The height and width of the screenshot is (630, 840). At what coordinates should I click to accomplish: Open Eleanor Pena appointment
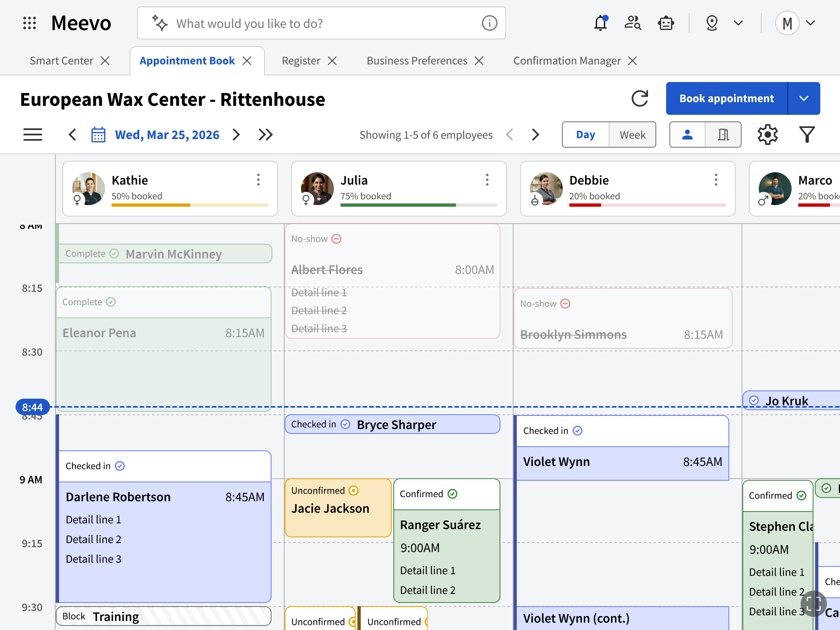(164, 349)
